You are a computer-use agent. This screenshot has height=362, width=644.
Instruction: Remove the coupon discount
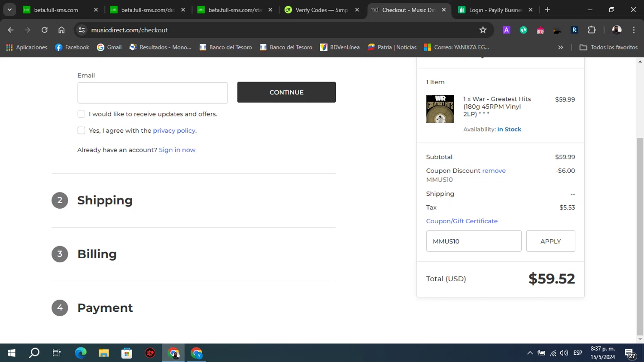pyautogui.click(x=494, y=170)
